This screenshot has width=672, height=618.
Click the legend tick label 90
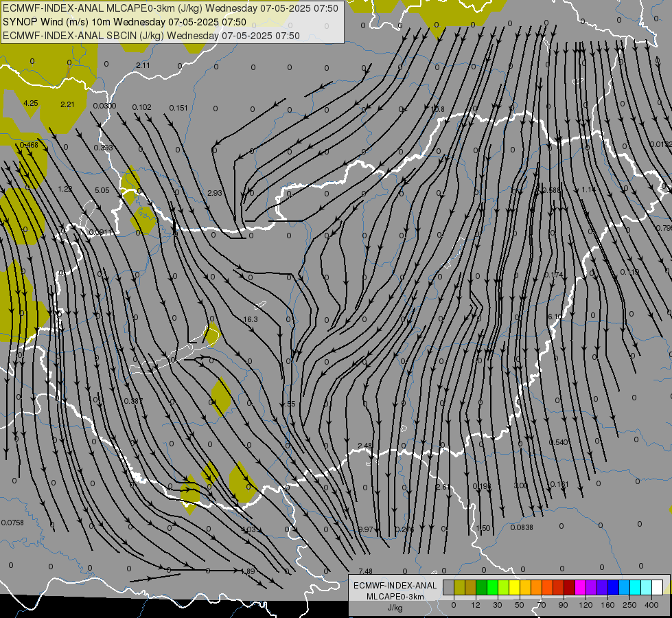563,605
